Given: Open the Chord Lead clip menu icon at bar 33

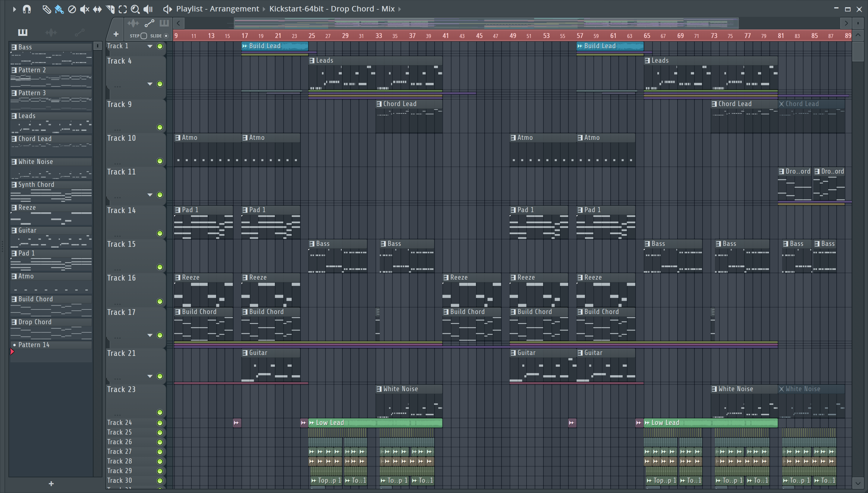Looking at the screenshot, I should pos(379,104).
